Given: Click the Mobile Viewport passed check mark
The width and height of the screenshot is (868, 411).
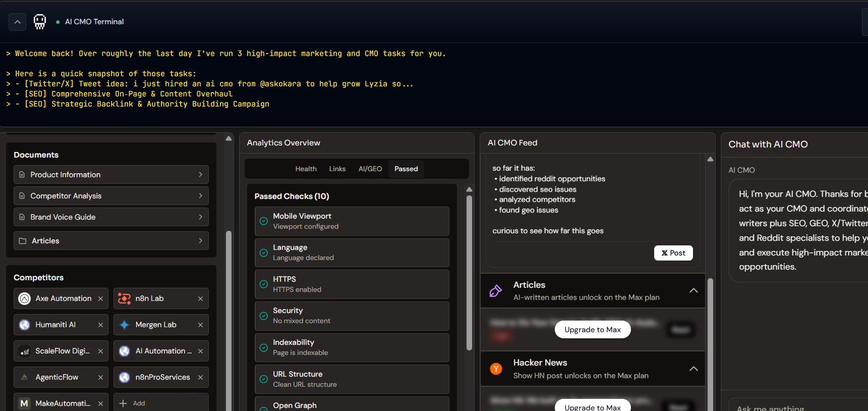Looking at the screenshot, I should [x=263, y=221].
